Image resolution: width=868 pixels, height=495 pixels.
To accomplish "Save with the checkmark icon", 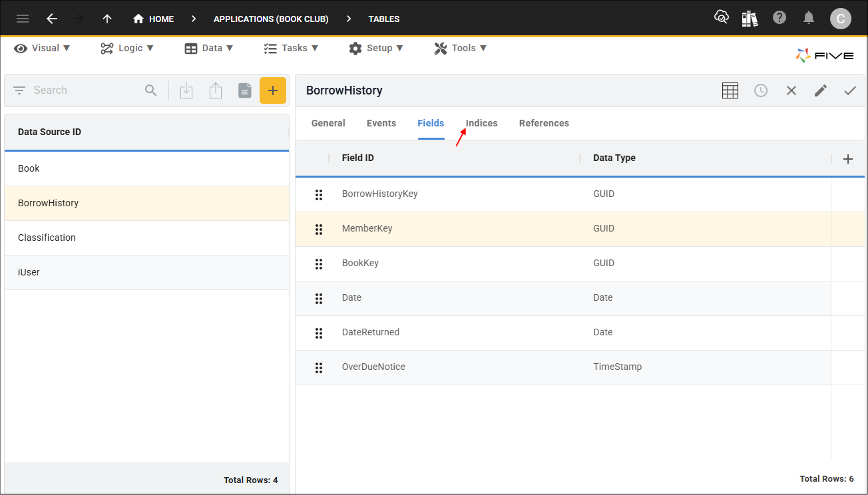I will pos(850,90).
